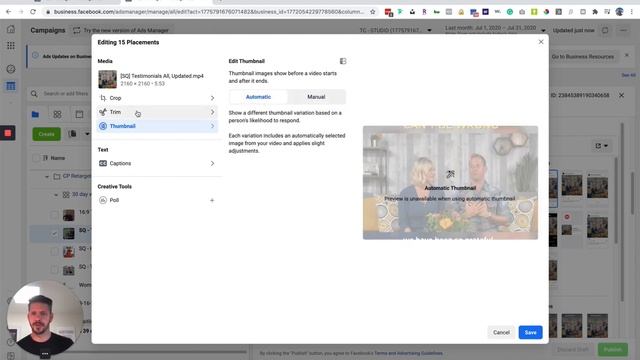Open the Captions text option
Image resolution: width=640 pixels, height=360 pixels.
coord(157,163)
